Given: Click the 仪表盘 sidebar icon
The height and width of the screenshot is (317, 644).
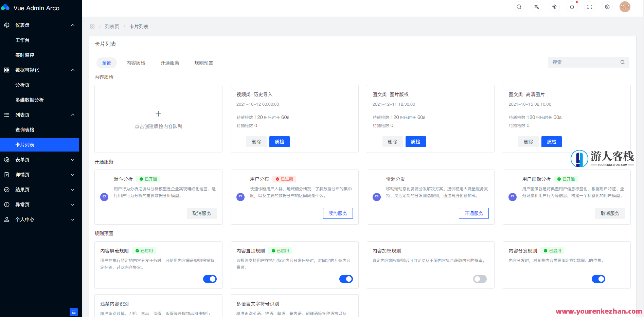Looking at the screenshot, I should (x=7, y=25).
